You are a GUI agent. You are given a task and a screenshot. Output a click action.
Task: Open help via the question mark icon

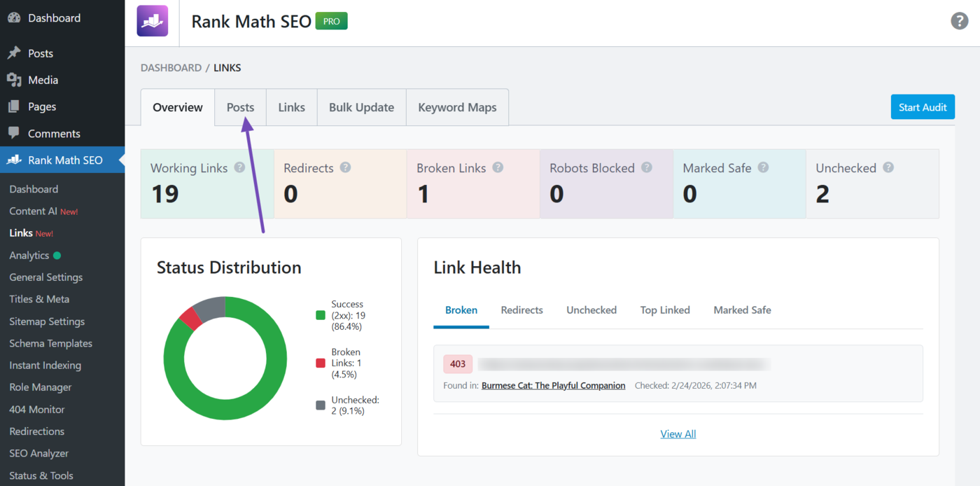click(x=959, y=21)
